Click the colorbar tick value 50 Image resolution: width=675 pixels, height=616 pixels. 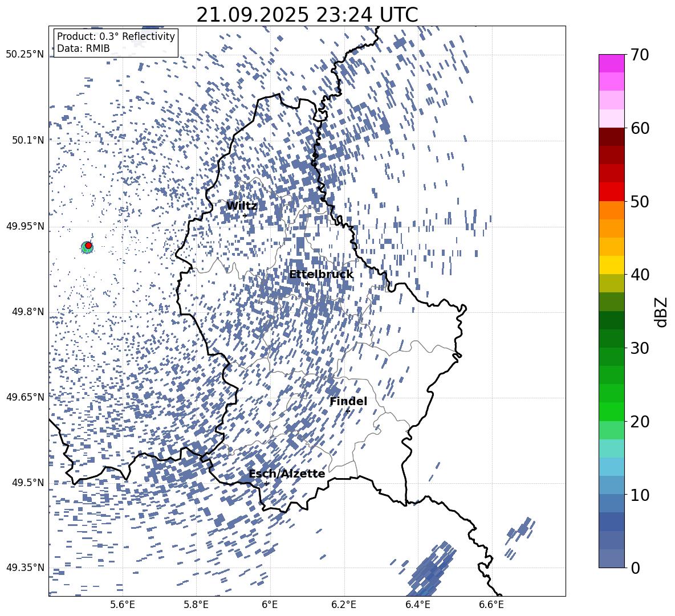640,202
